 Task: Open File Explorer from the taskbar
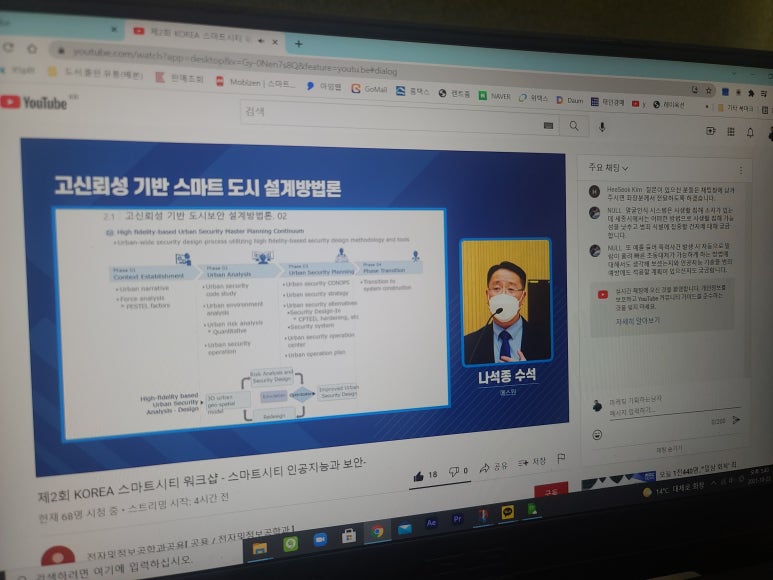[260, 548]
